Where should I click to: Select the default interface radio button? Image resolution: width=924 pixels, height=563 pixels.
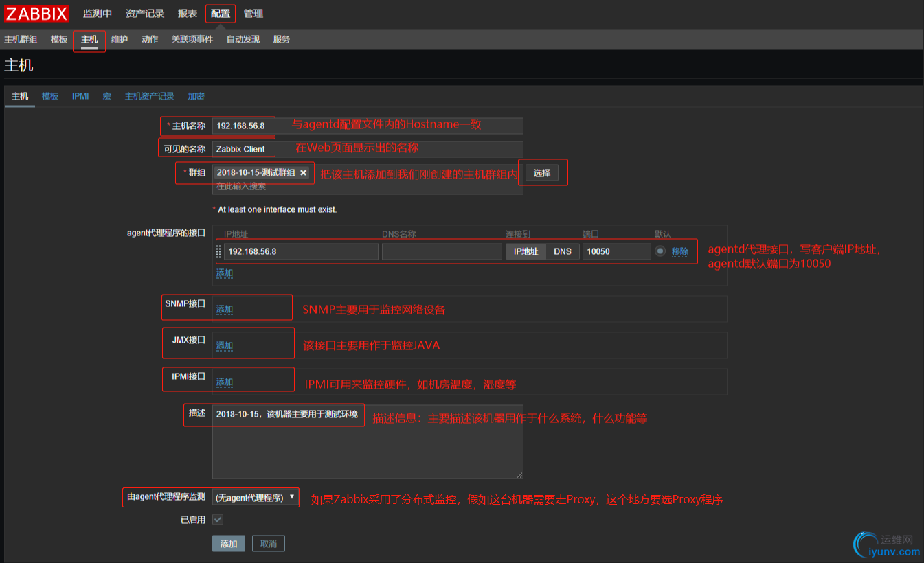(x=660, y=251)
